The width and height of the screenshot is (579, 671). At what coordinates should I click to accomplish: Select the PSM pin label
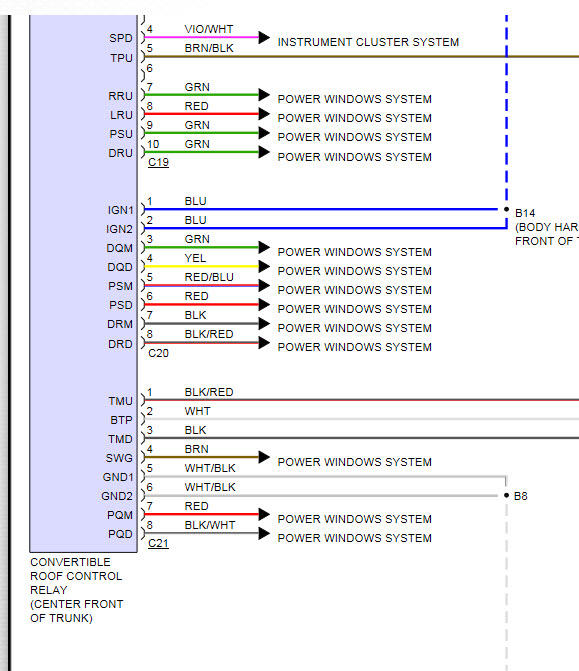click(121, 286)
